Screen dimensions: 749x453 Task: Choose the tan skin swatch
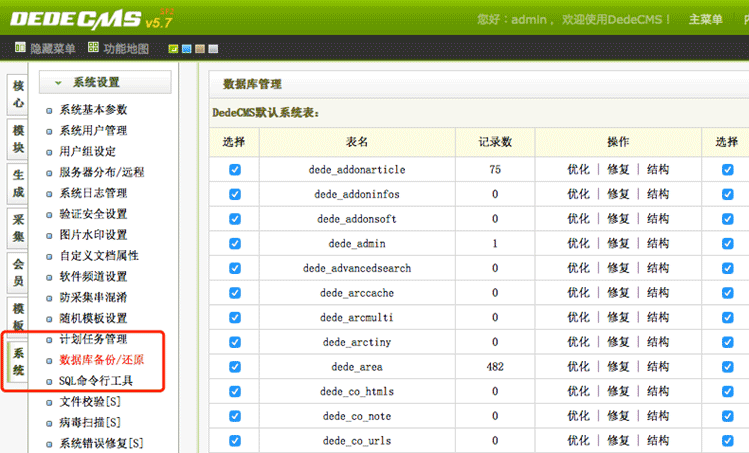(x=200, y=48)
